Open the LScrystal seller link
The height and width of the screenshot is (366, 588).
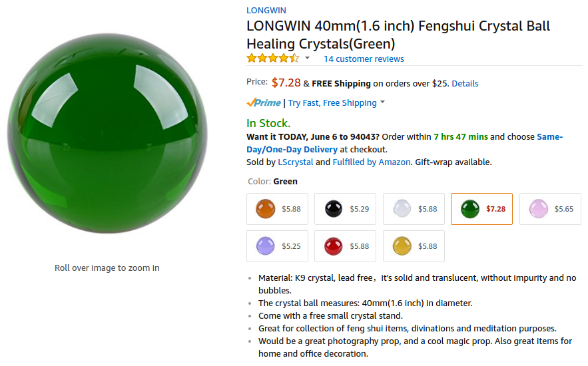click(295, 162)
